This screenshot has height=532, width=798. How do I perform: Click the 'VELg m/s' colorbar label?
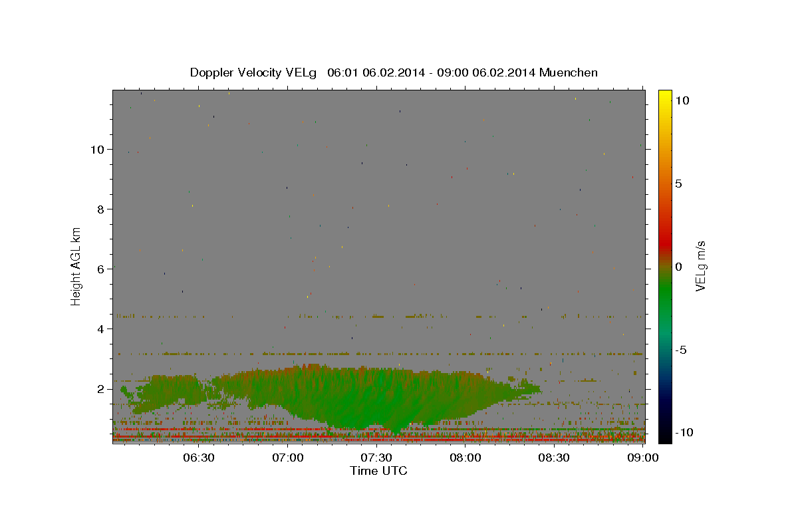click(x=700, y=266)
